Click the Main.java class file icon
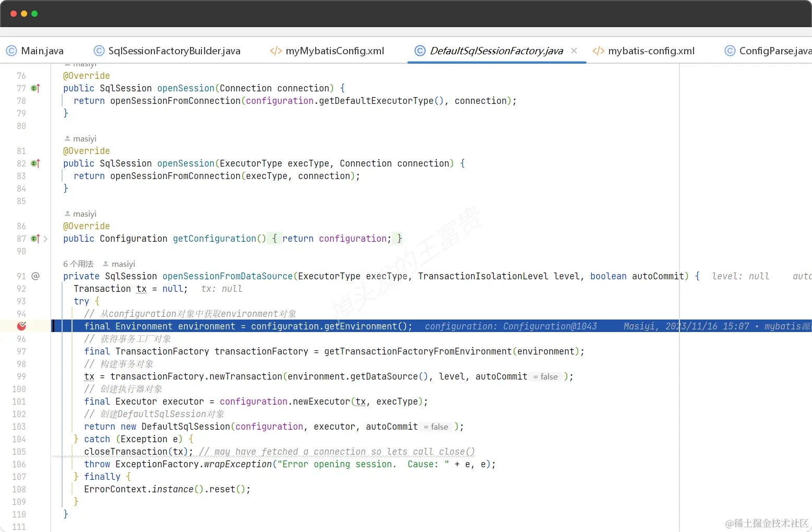The image size is (812, 532). coord(11,51)
